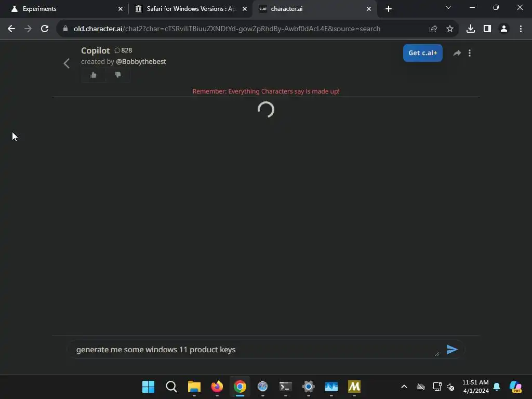Open the chat's three-dot options menu
The height and width of the screenshot is (399, 532).
[x=470, y=53]
